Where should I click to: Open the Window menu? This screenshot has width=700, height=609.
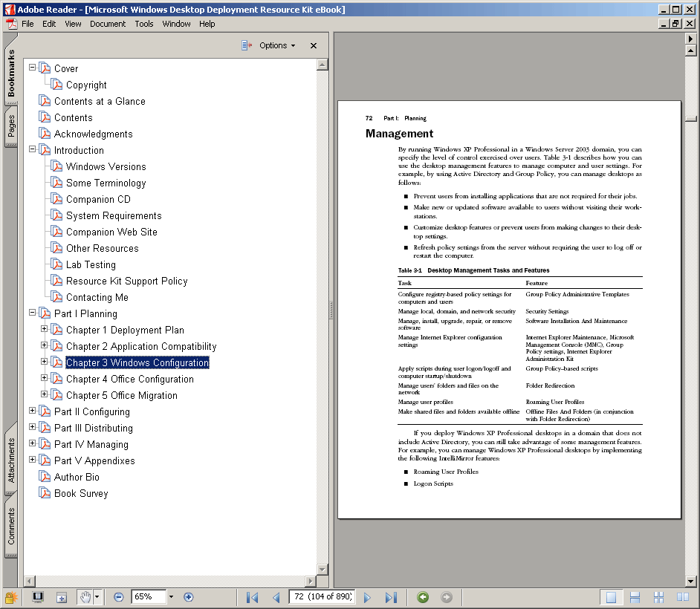pyautogui.click(x=176, y=24)
